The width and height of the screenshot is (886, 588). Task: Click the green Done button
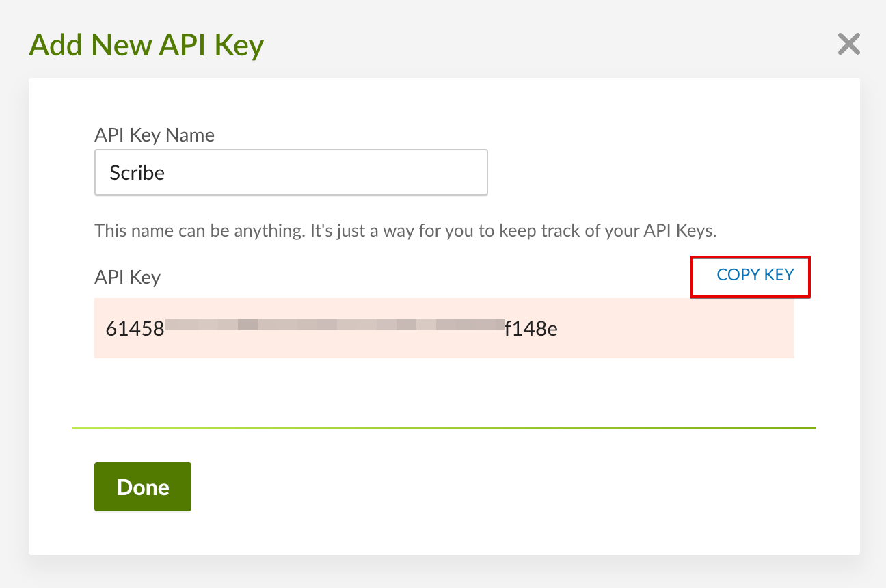tap(143, 487)
